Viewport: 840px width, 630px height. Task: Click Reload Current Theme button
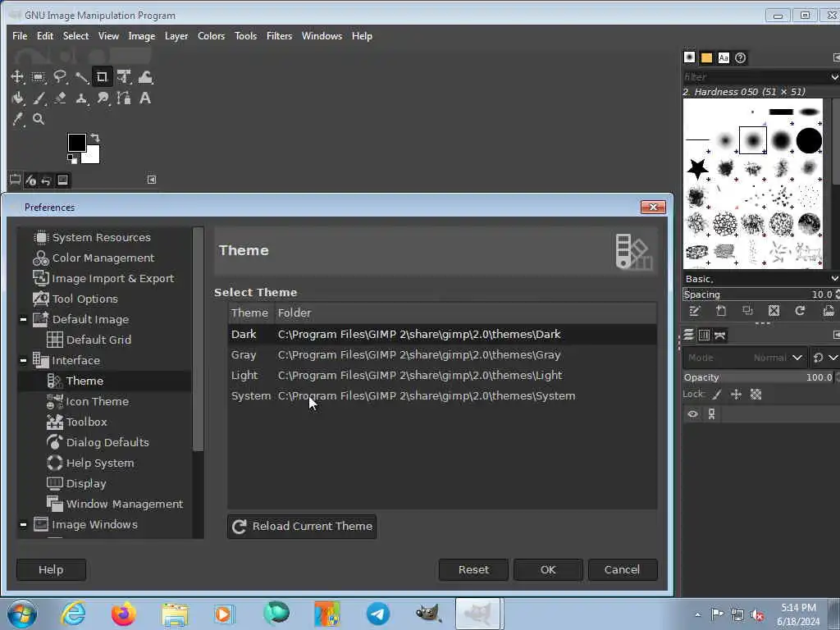[x=302, y=526]
